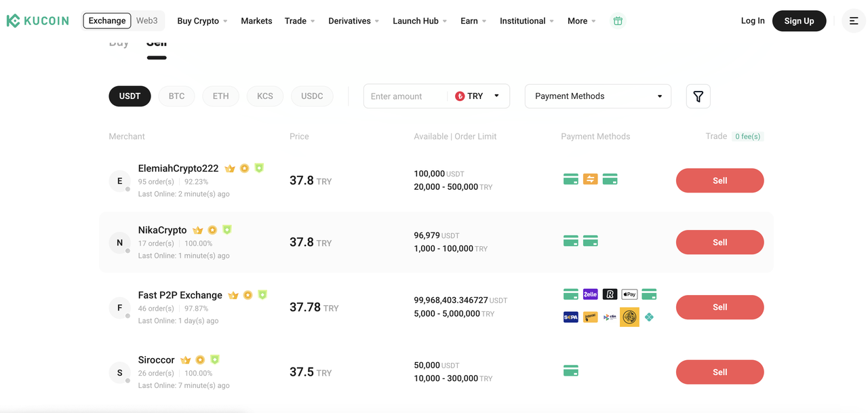Click the Revolut payment icon
This screenshot has width=868, height=413.
pos(610,294)
